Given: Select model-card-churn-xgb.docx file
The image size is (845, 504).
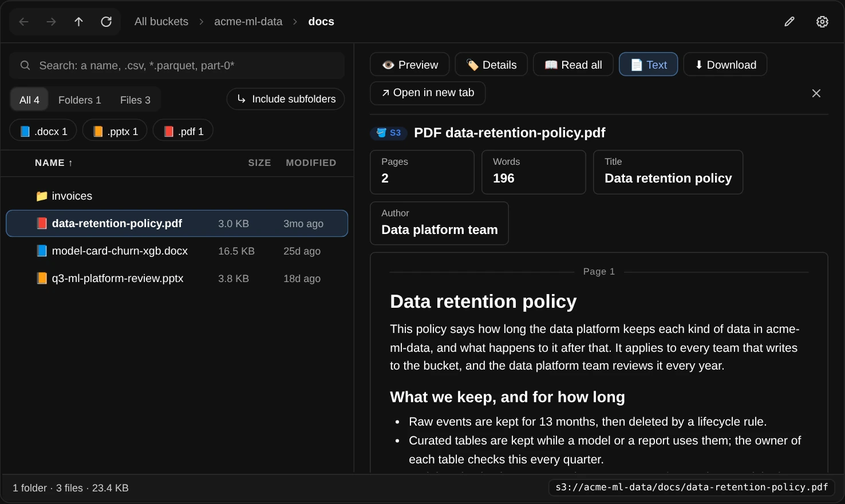Looking at the screenshot, I should pyautogui.click(x=177, y=251).
